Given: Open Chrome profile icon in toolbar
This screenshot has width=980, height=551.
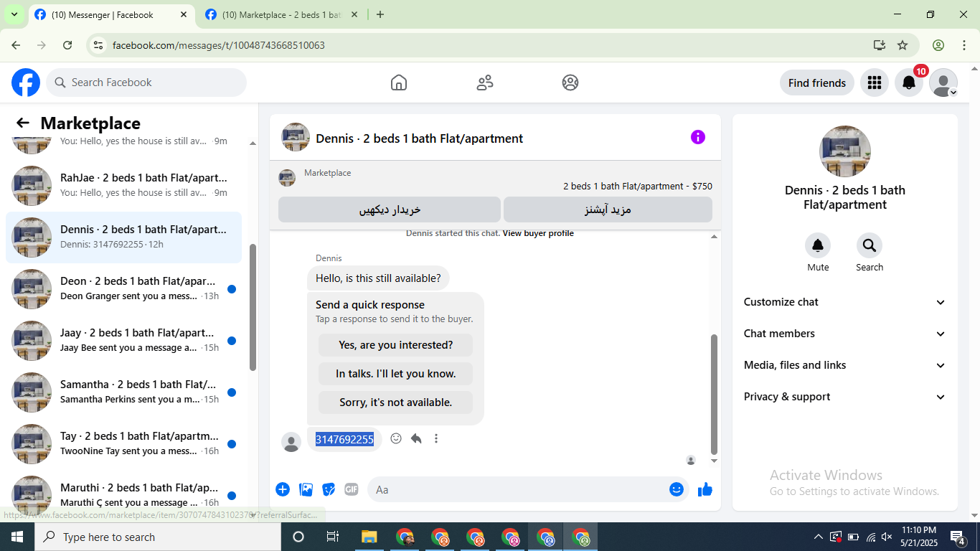Looking at the screenshot, I should (x=938, y=45).
